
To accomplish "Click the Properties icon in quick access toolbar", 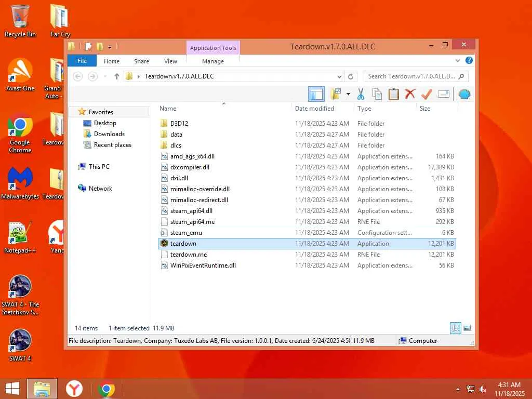I will 88,46.
